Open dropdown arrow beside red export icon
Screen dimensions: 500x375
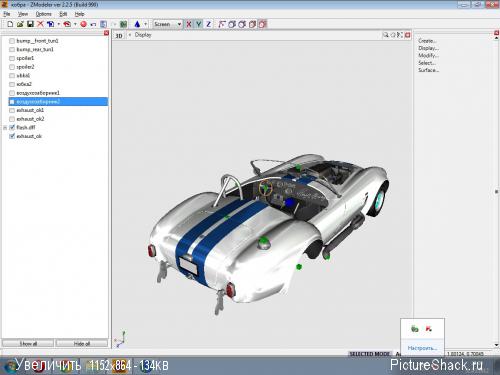click(x=75, y=24)
